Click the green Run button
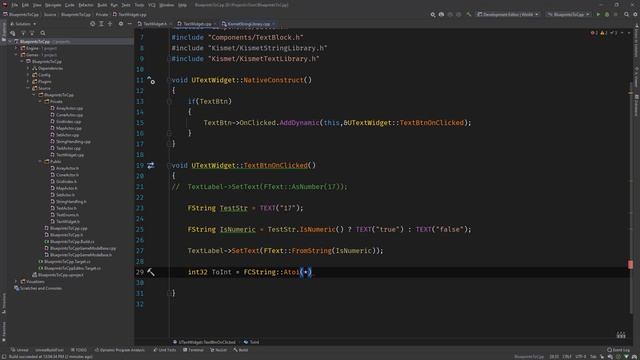The image size is (640, 360). [x=598, y=14]
